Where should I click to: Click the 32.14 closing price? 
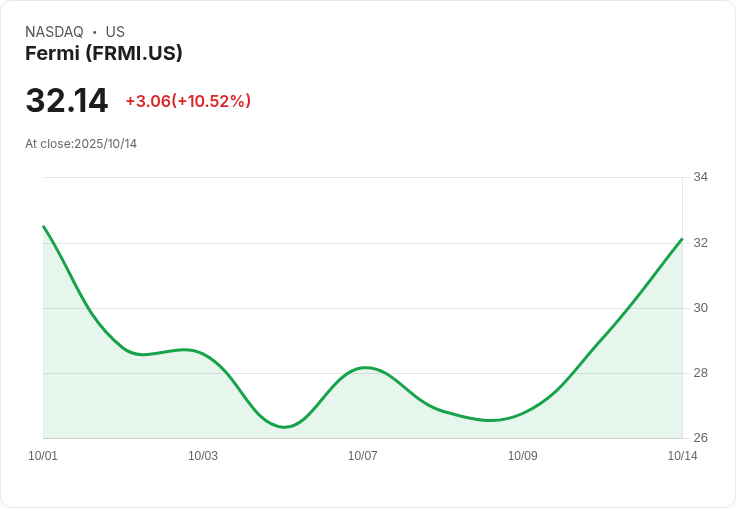coord(66,101)
